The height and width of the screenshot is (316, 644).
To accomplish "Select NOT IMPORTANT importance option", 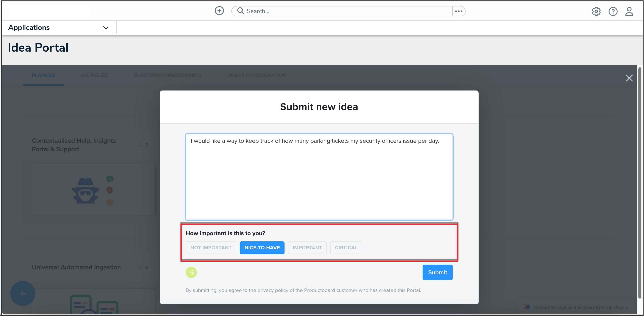I will point(211,248).
